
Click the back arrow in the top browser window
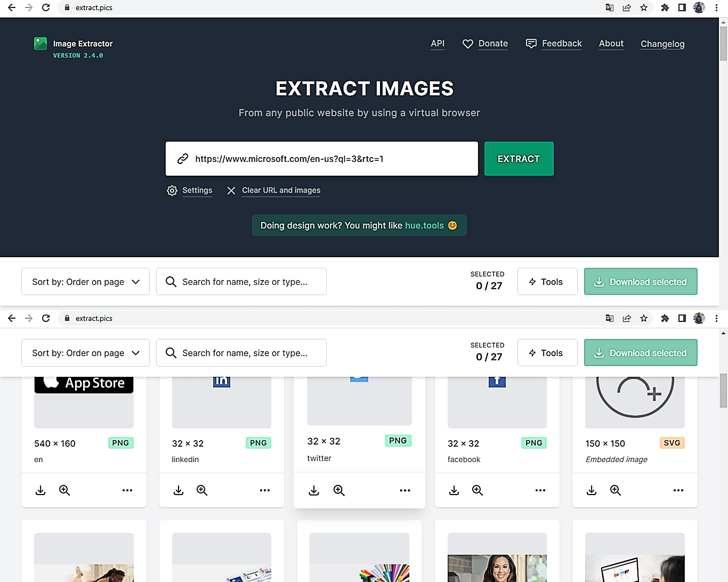pos(12,8)
